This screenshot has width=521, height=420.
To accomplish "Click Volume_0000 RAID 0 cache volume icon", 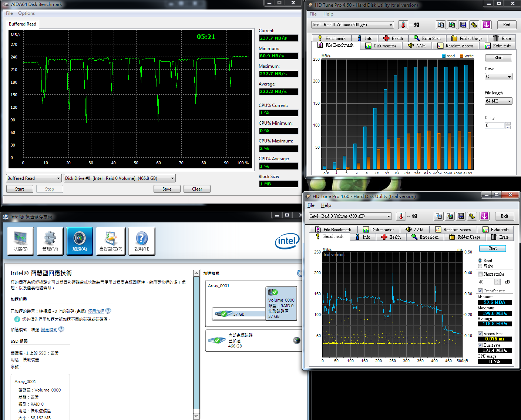I will coord(281,303).
